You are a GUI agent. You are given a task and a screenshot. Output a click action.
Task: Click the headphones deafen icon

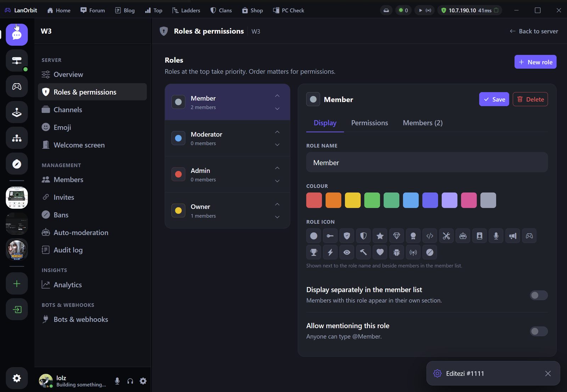click(130, 381)
